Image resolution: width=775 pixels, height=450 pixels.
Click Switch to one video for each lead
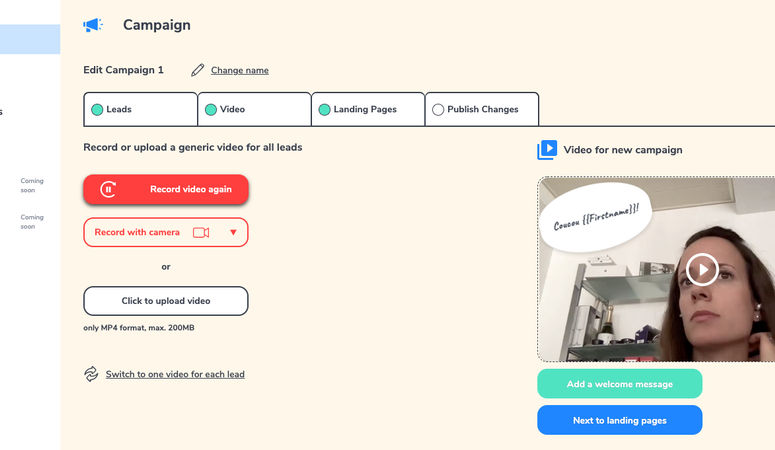coord(175,374)
